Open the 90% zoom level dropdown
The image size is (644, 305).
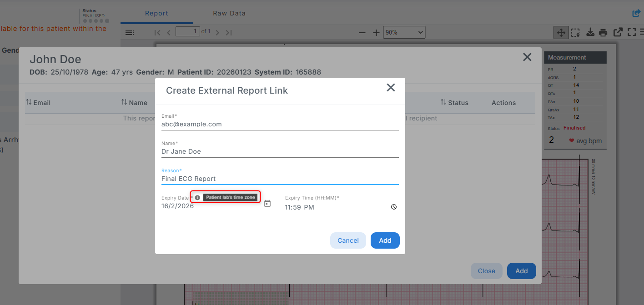coord(403,32)
